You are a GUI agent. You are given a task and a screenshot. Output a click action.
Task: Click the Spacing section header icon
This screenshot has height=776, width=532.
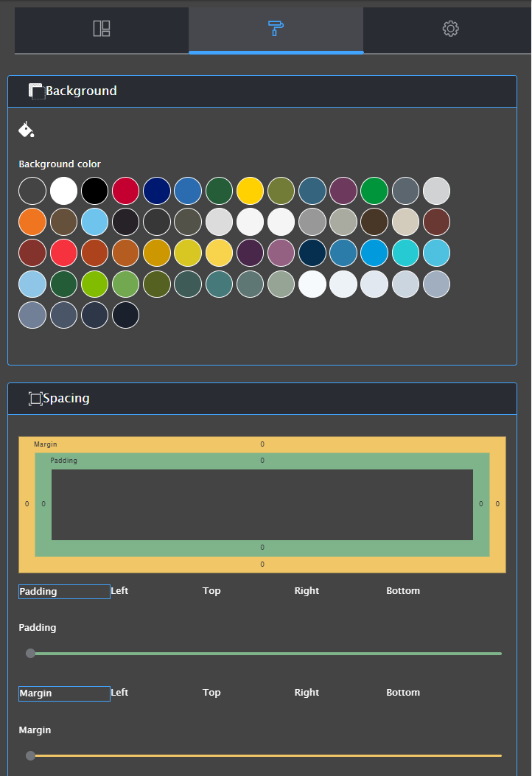[x=35, y=399]
